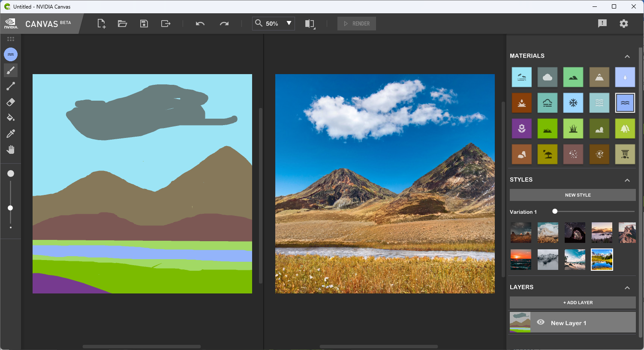Click the Export image icon
The height and width of the screenshot is (350, 644).
pos(166,24)
